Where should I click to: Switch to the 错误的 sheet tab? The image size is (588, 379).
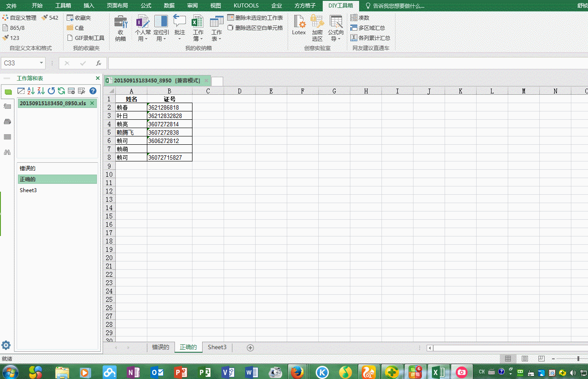[160, 347]
